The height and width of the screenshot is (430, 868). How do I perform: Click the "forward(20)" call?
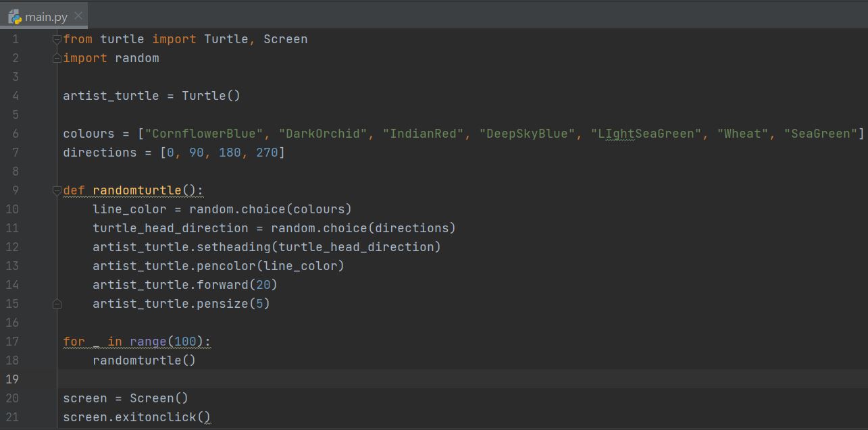coord(237,285)
